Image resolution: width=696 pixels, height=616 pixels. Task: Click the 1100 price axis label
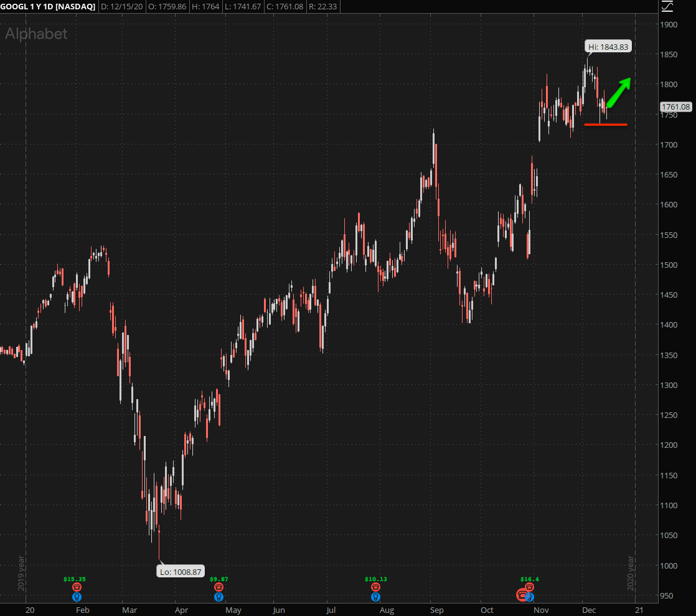pyautogui.click(x=669, y=505)
